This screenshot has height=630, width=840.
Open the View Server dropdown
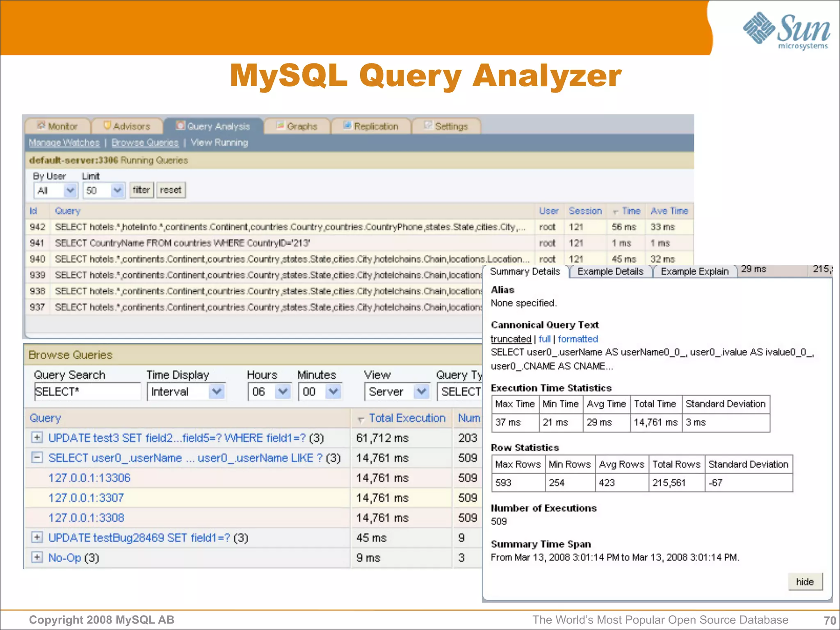(397, 391)
